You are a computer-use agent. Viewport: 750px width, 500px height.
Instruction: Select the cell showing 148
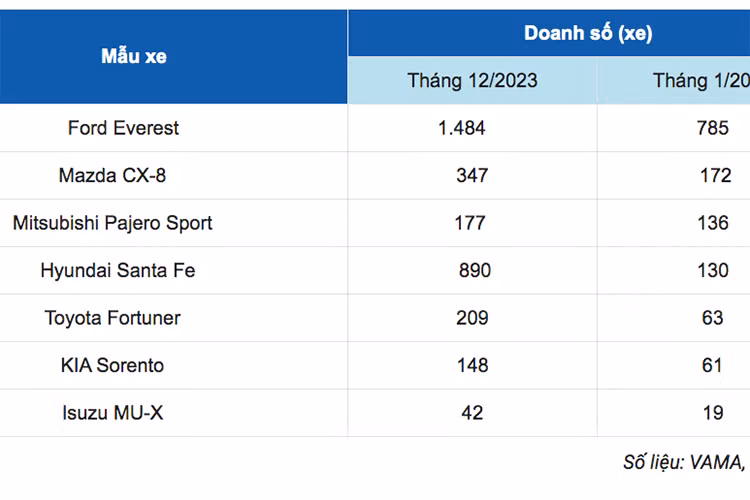pyautogui.click(x=472, y=365)
